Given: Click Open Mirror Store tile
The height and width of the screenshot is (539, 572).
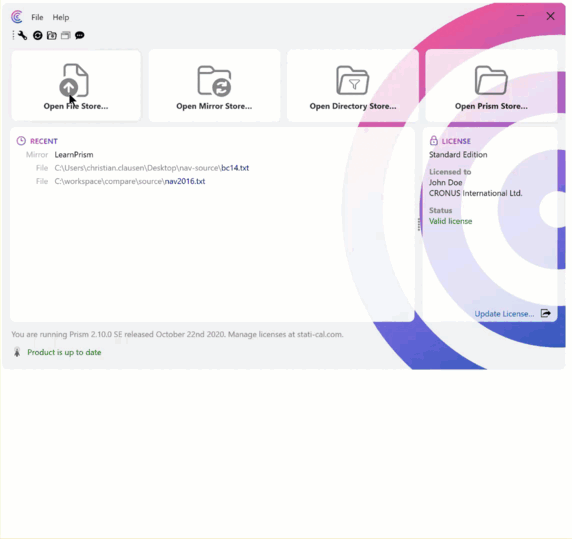Looking at the screenshot, I should click(214, 85).
